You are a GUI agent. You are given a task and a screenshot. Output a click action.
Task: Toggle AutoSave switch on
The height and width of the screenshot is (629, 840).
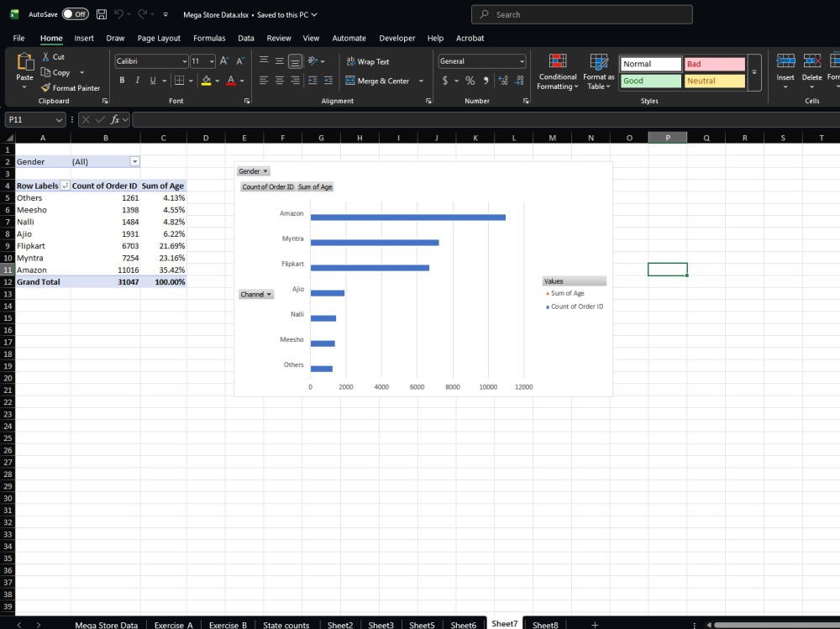75,14
